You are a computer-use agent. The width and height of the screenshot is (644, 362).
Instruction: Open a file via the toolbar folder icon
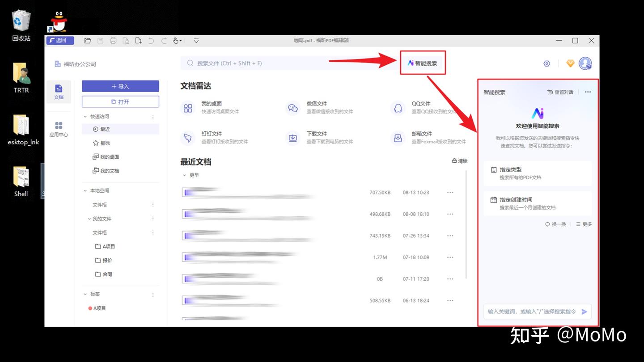pos(88,41)
